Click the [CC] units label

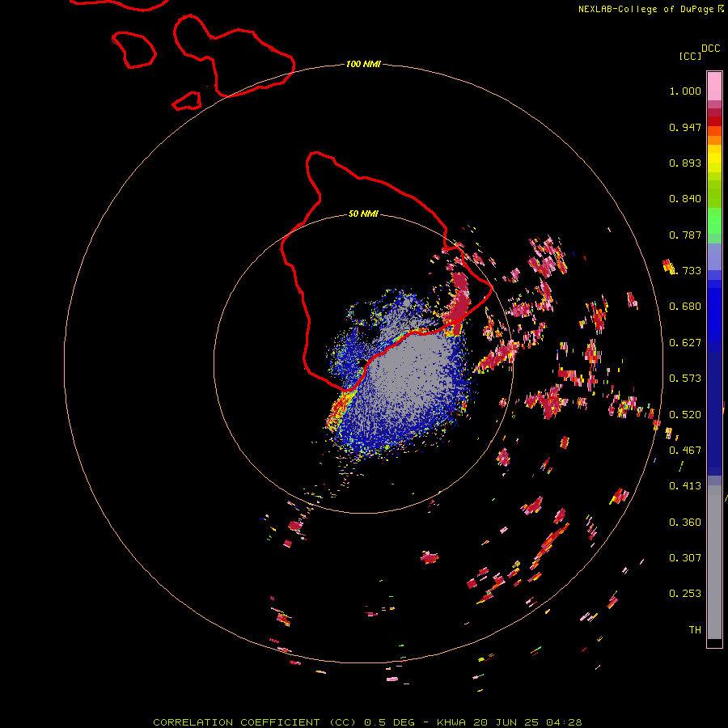click(x=690, y=56)
